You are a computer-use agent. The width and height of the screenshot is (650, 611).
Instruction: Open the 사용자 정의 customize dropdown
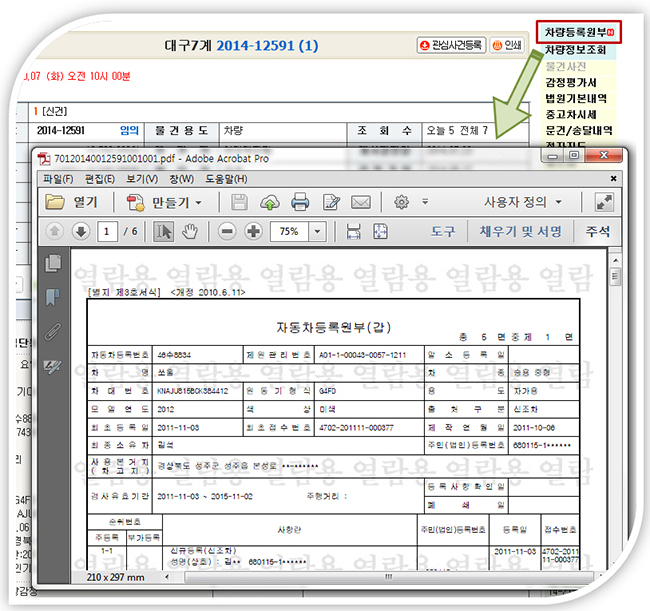528,202
